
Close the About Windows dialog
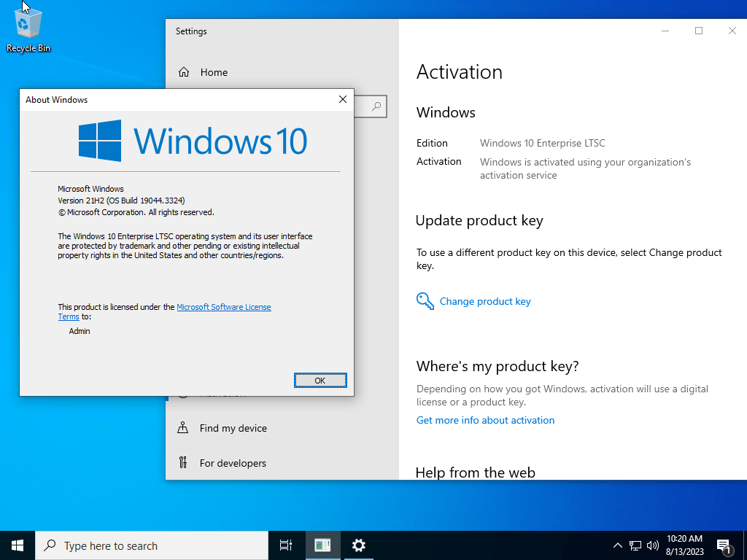343,99
